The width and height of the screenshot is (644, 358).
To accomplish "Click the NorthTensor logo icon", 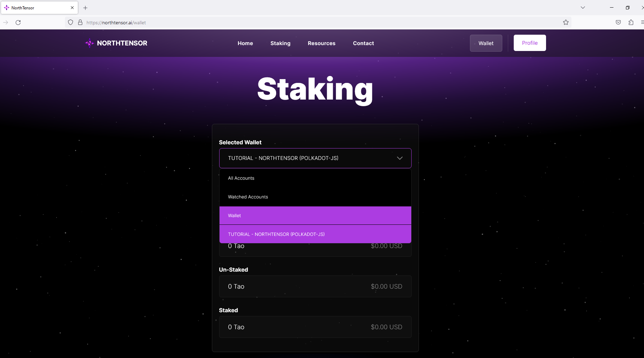I will (90, 43).
